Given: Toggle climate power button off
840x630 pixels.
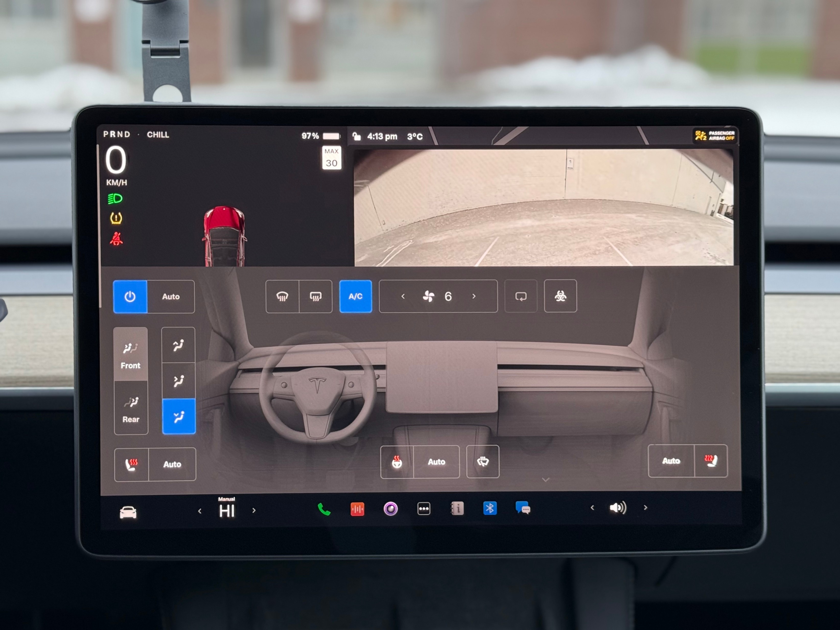Looking at the screenshot, I should (x=130, y=296).
